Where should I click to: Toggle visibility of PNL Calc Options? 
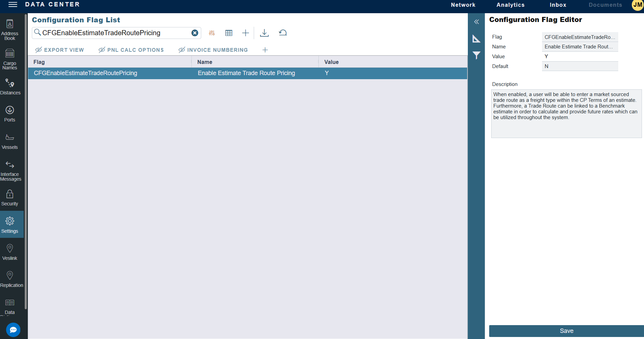click(102, 50)
